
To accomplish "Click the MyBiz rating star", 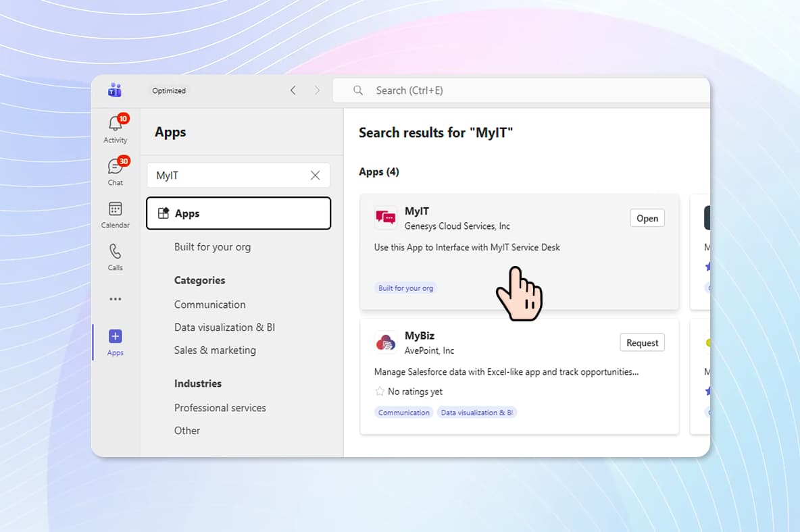I will click(x=380, y=392).
